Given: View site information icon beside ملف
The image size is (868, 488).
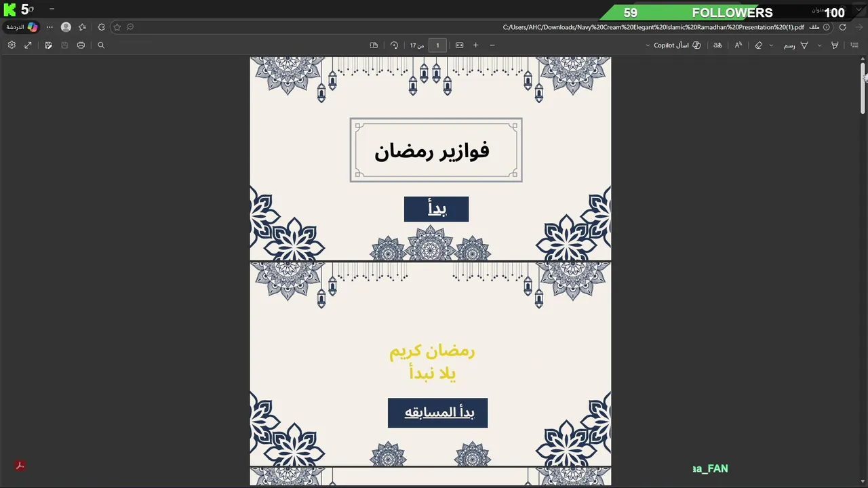Looking at the screenshot, I should click(826, 27).
